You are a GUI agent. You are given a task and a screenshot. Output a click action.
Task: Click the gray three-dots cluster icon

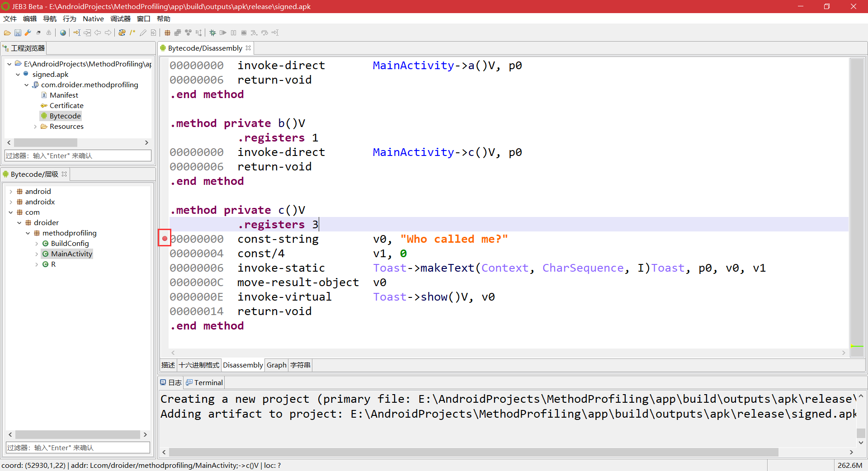pos(188,33)
